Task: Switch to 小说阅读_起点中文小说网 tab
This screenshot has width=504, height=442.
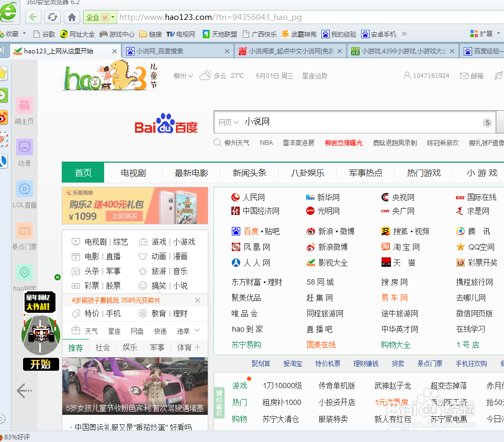Action: (290, 51)
